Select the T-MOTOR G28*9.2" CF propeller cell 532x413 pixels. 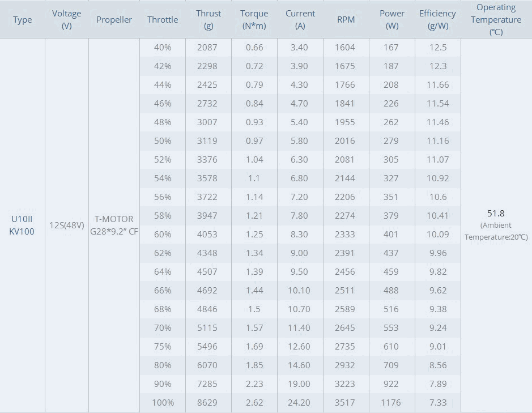pyautogui.click(x=114, y=225)
